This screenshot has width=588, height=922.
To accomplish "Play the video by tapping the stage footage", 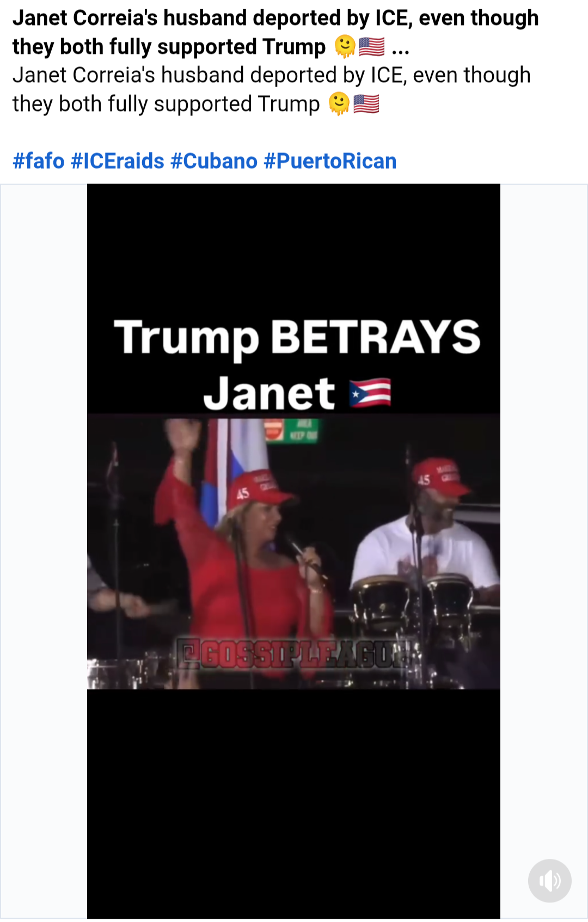I will [293, 551].
